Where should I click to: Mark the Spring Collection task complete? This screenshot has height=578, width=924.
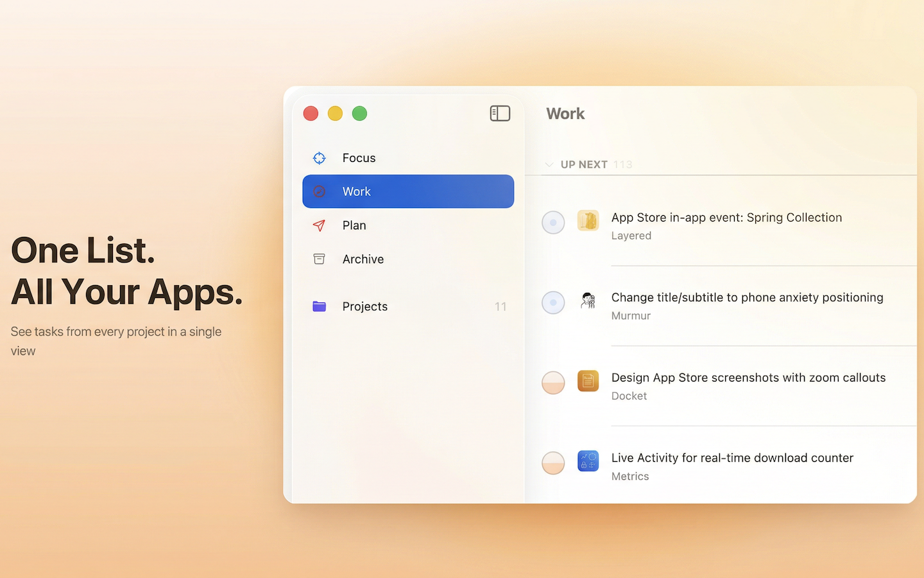click(553, 222)
